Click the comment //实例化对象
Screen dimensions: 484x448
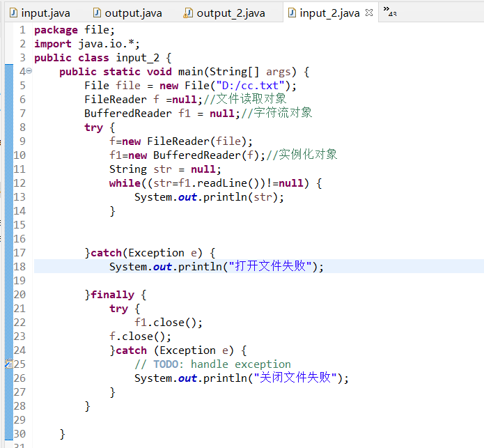(x=302, y=155)
